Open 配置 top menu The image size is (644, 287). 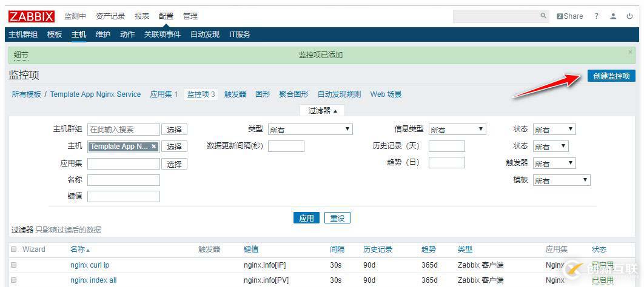coord(166,16)
